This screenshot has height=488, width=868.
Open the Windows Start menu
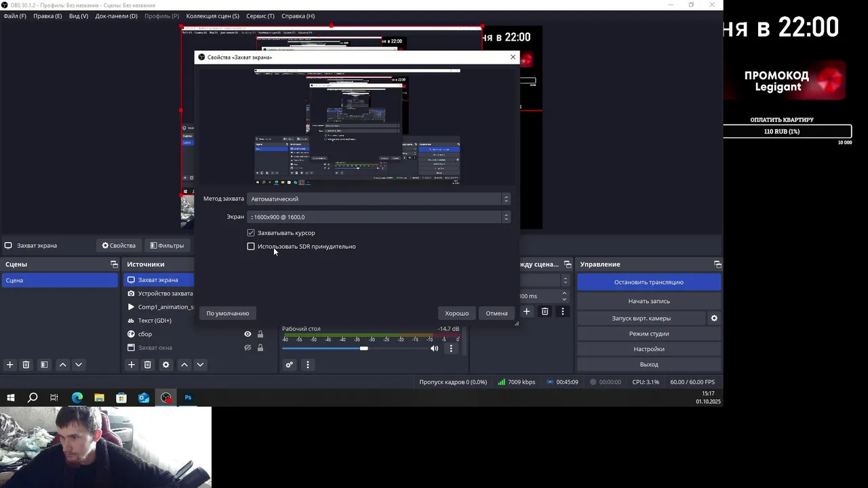(x=10, y=398)
